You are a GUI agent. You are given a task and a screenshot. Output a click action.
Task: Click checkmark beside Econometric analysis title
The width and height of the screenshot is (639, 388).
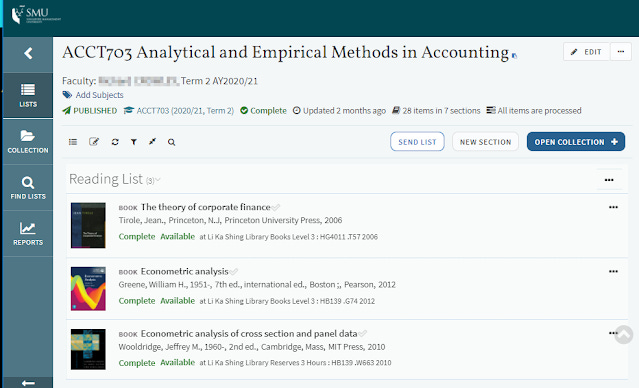(x=234, y=272)
